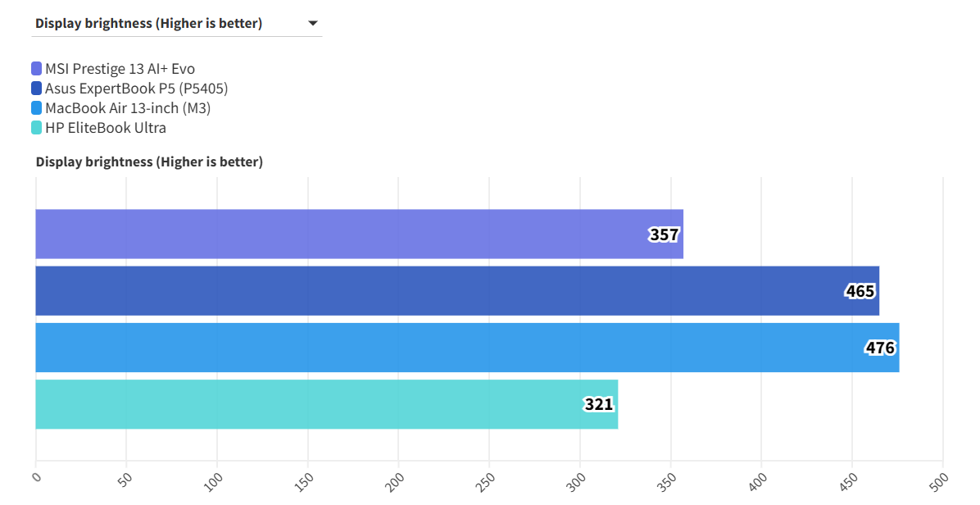Click HP EliteBook Ultra legend color square
Viewport: 980px width, 505px height.
pos(37,128)
